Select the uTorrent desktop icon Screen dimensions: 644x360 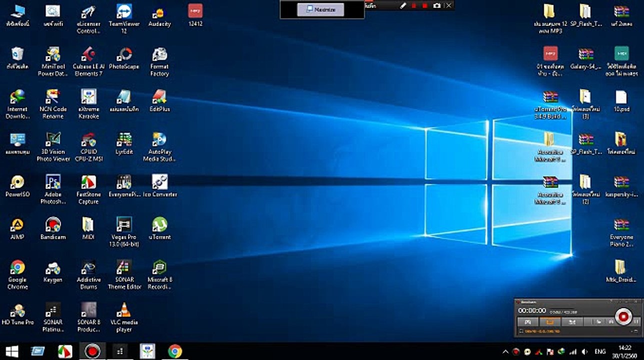point(159,228)
